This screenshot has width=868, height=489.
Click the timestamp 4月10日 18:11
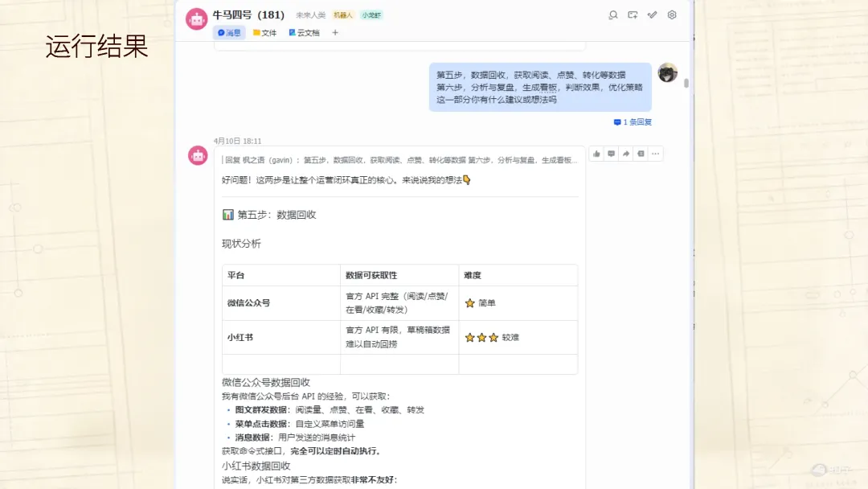click(237, 142)
